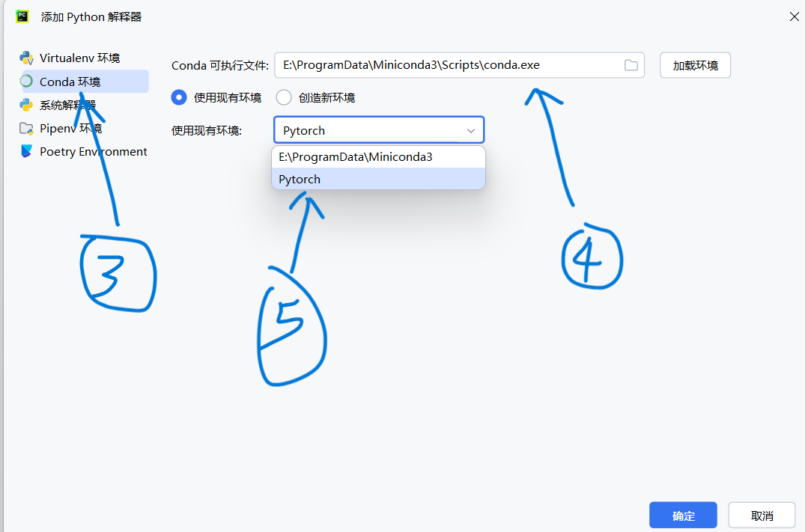805x532 pixels.
Task: Click the Conda executable path field
Action: point(460,65)
